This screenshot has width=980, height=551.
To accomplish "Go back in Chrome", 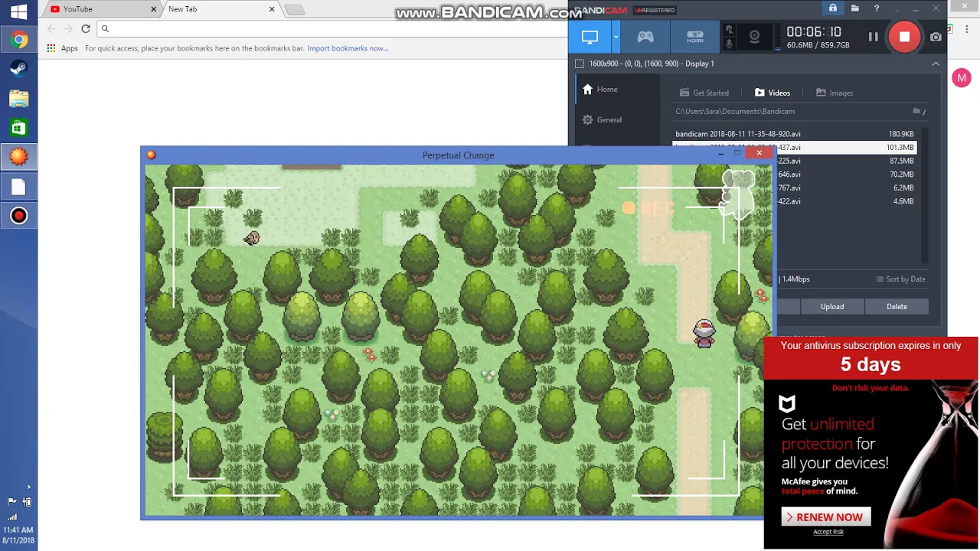I will (x=51, y=28).
